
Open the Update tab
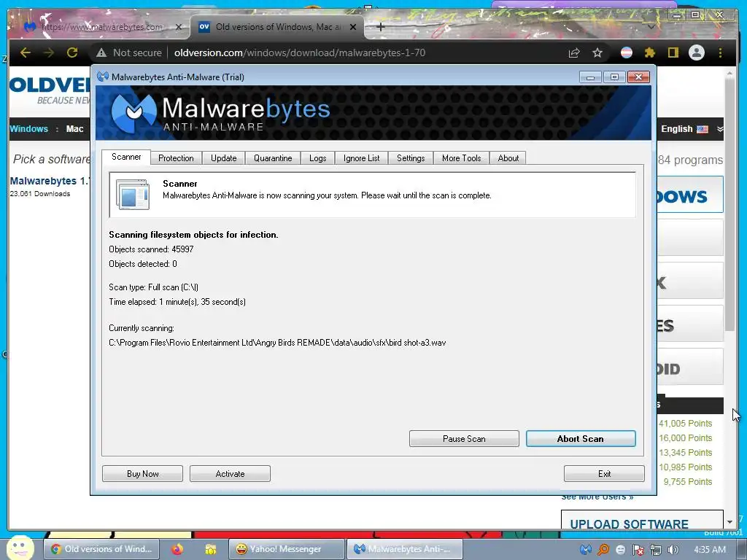[223, 158]
